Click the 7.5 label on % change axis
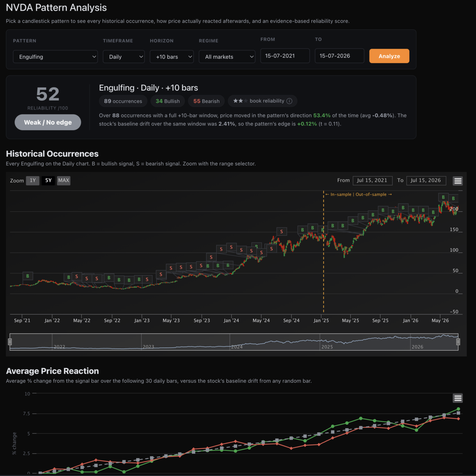The image size is (476, 476). point(26,414)
